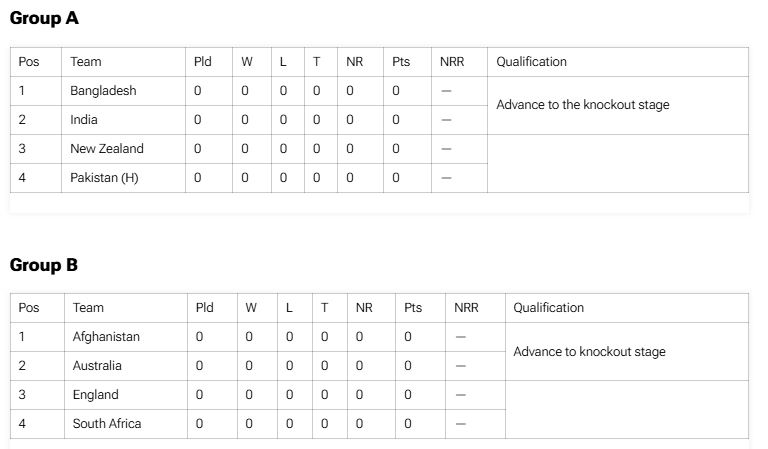Image resolution: width=768 pixels, height=449 pixels.
Task: Click the Team column header in Group A
Action: pyautogui.click(x=86, y=62)
